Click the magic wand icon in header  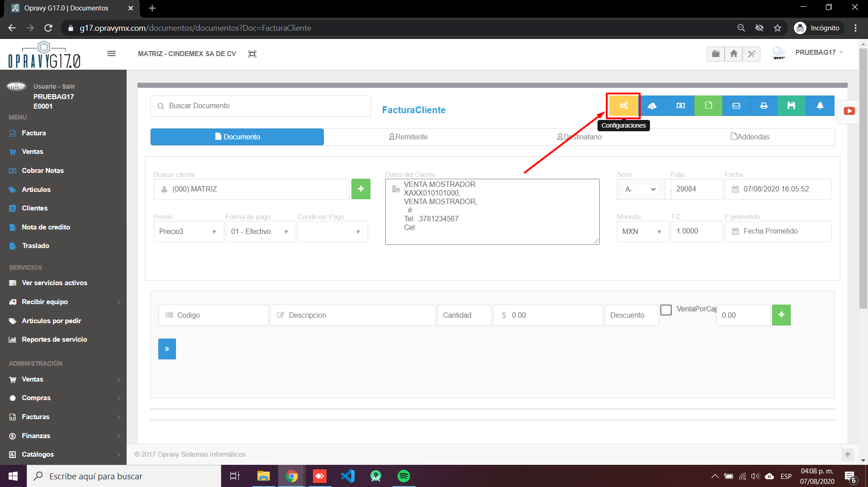[x=751, y=54]
